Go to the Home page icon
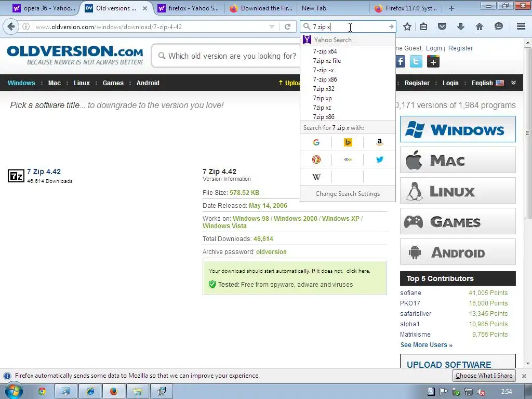This screenshot has width=532, height=399. tap(479, 26)
